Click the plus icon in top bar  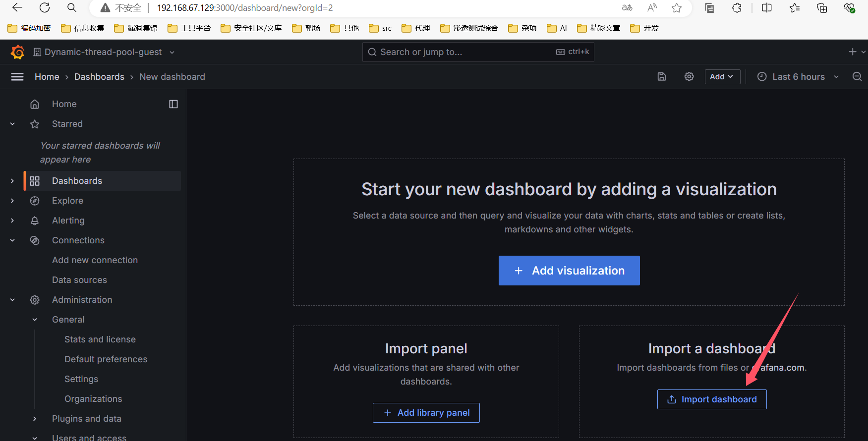[853, 52]
